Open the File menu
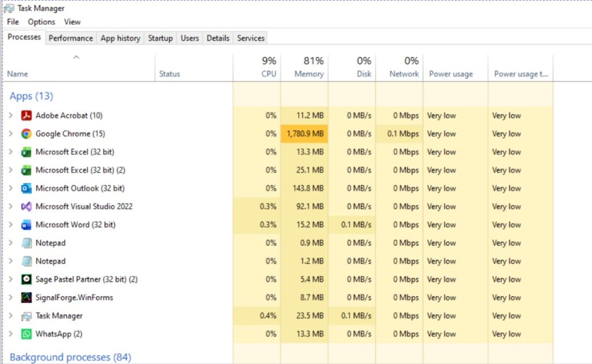Viewport: 592px width, 364px height. click(13, 22)
